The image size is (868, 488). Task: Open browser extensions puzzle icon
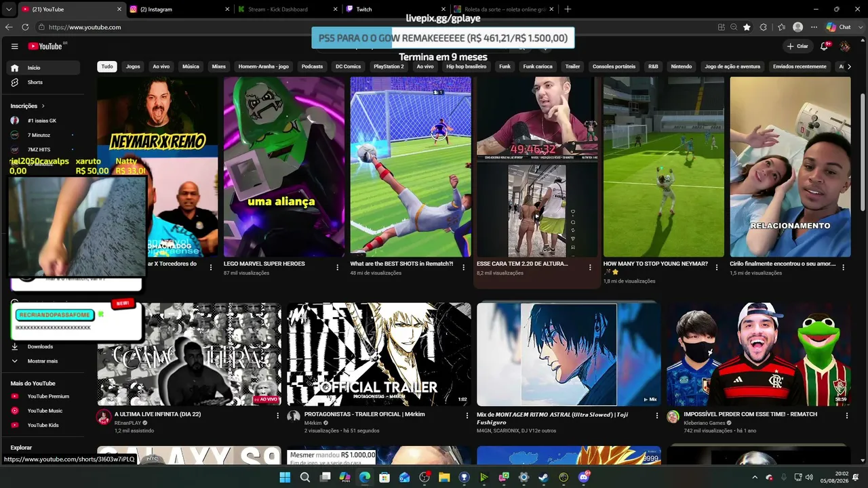click(x=764, y=27)
